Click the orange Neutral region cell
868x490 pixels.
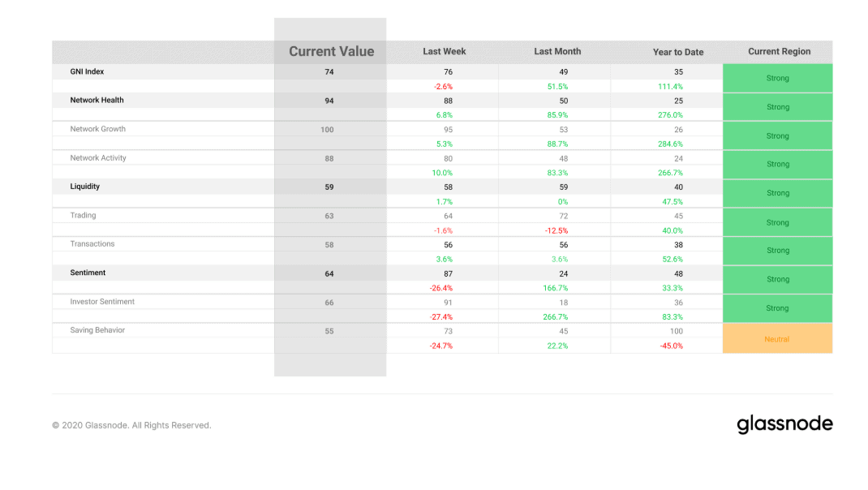pyautogui.click(x=777, y=339)
